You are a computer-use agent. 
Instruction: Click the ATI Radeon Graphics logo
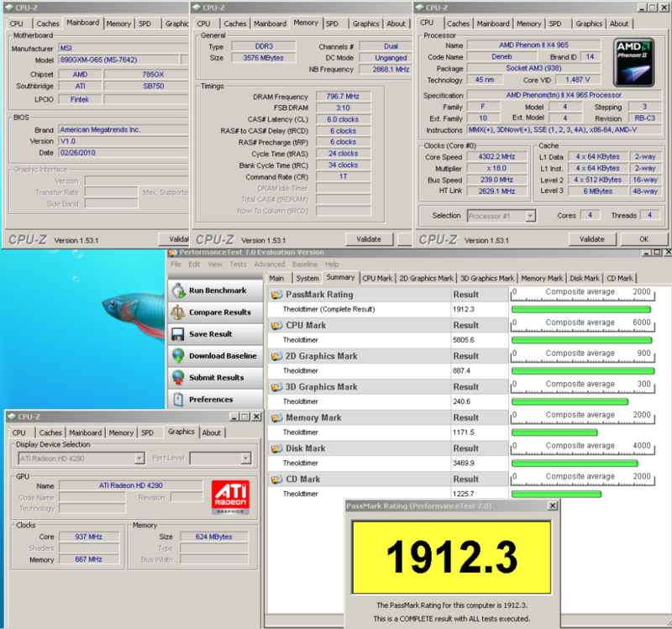click(x=229, y=497)
